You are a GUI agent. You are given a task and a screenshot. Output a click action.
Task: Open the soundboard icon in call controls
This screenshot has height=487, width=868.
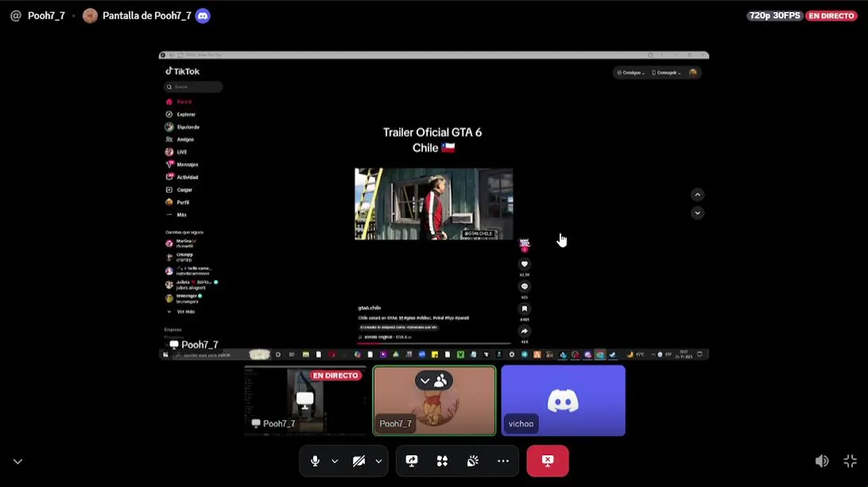tap(473, 461)
